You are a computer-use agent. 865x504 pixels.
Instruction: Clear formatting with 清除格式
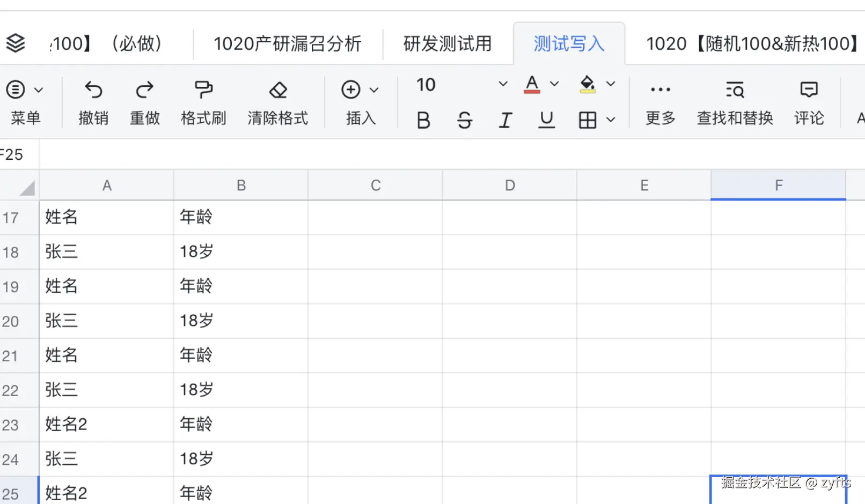[x=278, y=102]
